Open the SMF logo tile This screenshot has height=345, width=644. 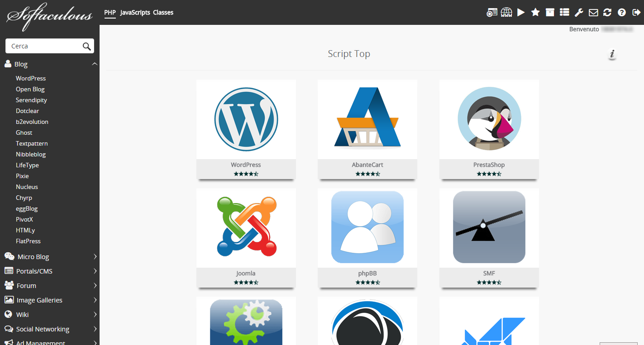pos(489,228)
